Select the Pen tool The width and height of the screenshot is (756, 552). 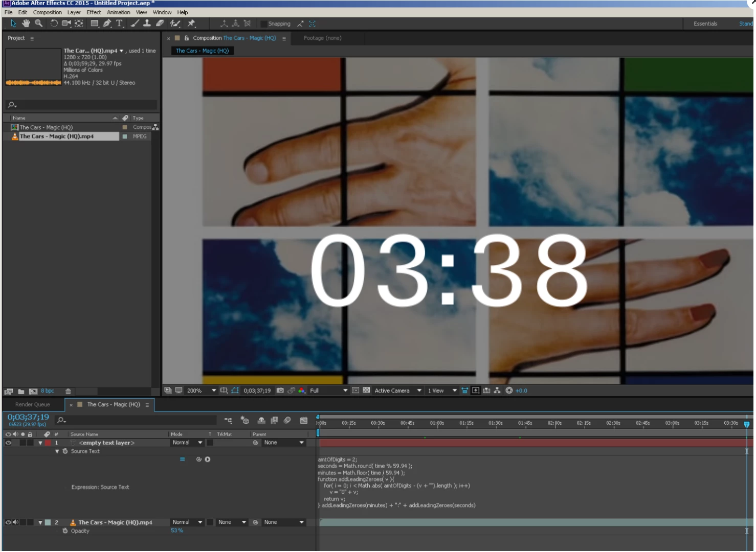[x=107, y=24]
